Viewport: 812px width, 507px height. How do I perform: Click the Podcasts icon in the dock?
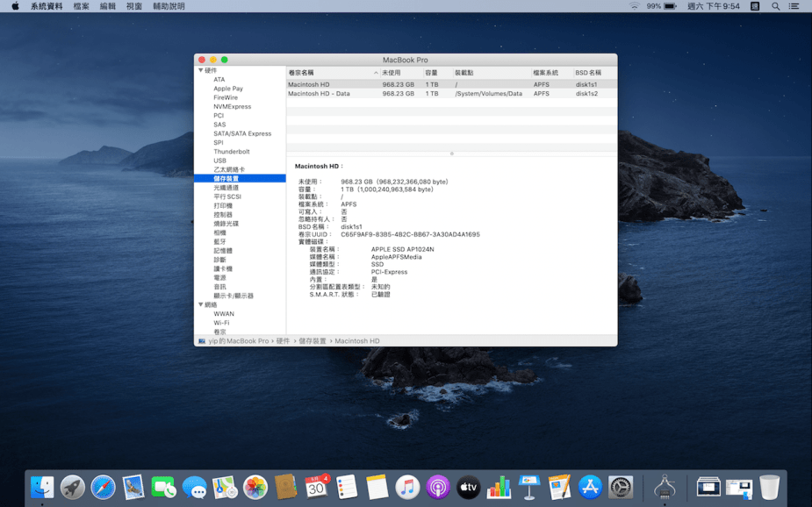(x=438, y=487)
